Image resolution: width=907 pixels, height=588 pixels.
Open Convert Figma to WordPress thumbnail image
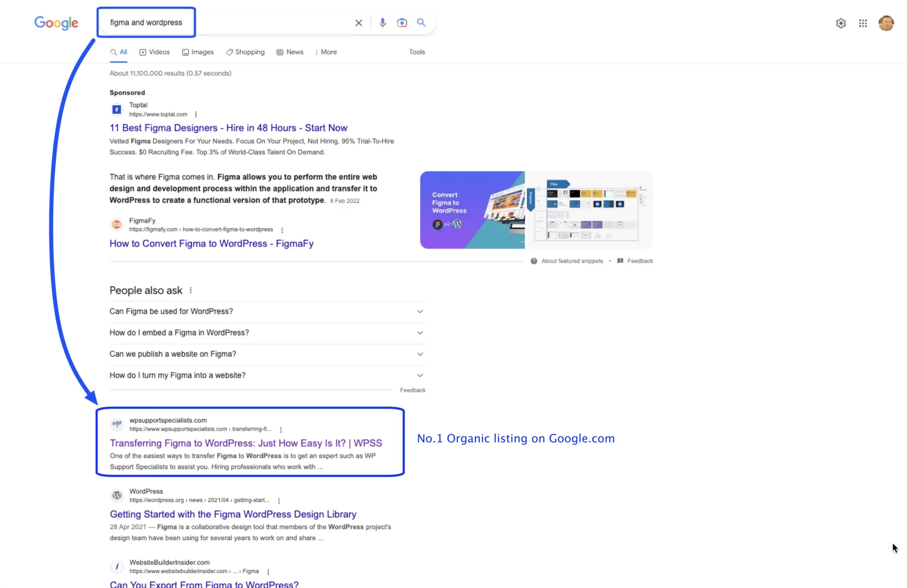[472, 210]
